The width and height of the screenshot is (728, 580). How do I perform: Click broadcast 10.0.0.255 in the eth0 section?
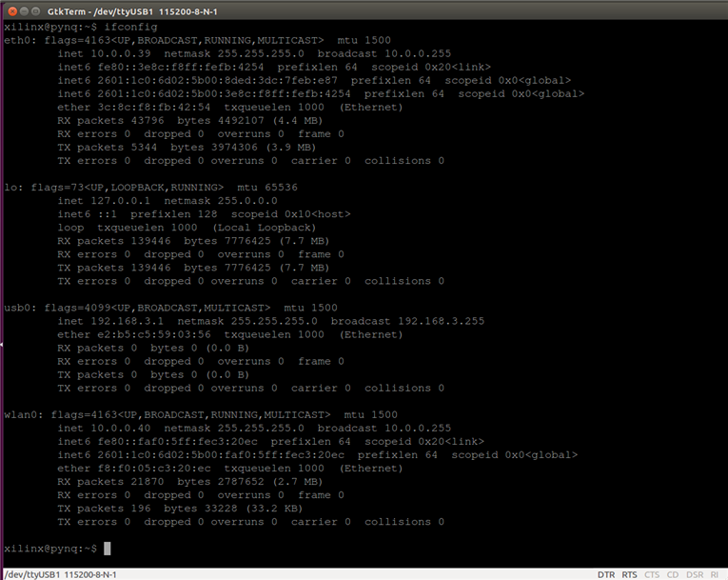[x=384, y=54]
